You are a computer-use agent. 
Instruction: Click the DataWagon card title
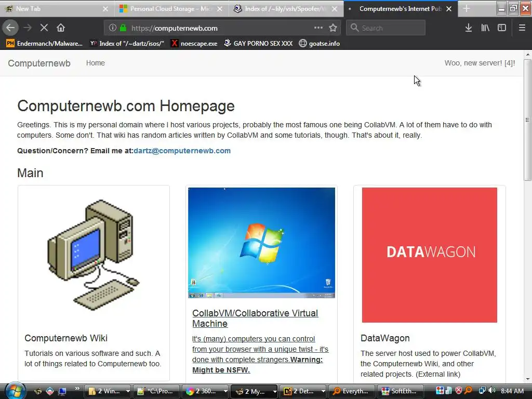tap(385, 338)
